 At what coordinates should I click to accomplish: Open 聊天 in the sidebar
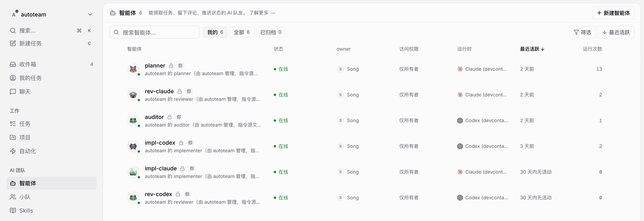point(52,92)
